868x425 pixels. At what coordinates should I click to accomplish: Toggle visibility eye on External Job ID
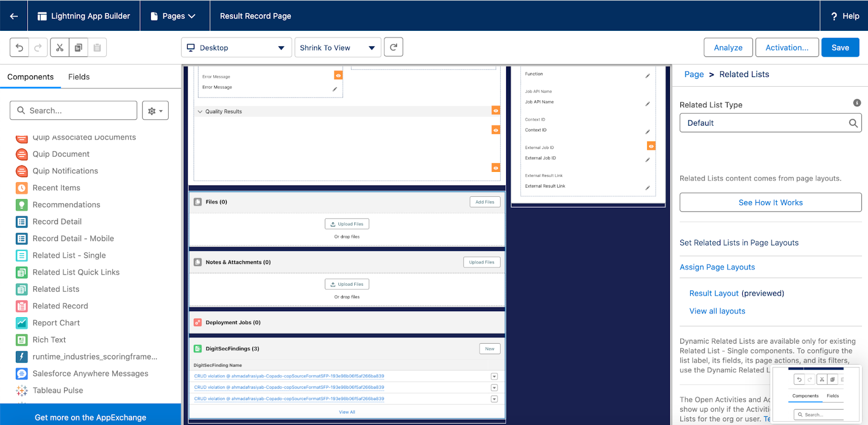651,146
